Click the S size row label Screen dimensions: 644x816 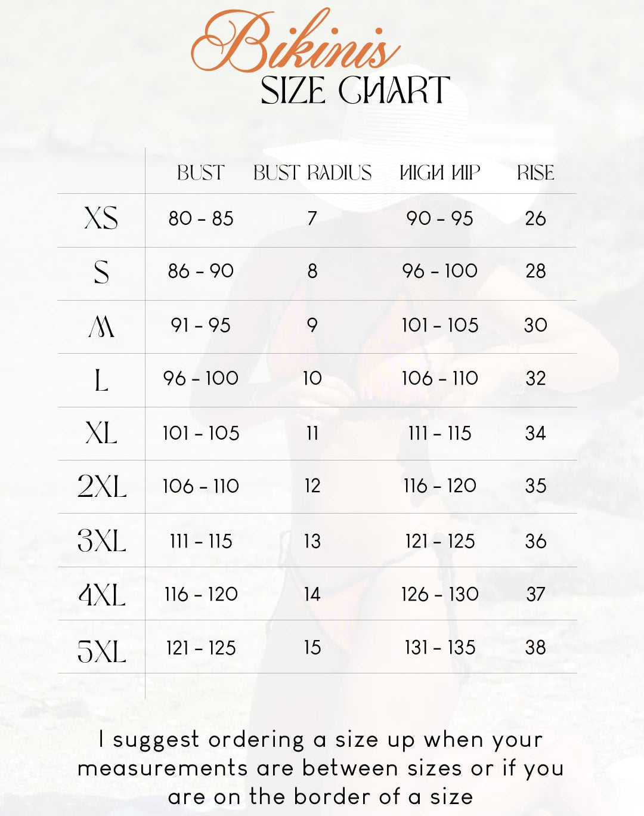tap(101, 272)
